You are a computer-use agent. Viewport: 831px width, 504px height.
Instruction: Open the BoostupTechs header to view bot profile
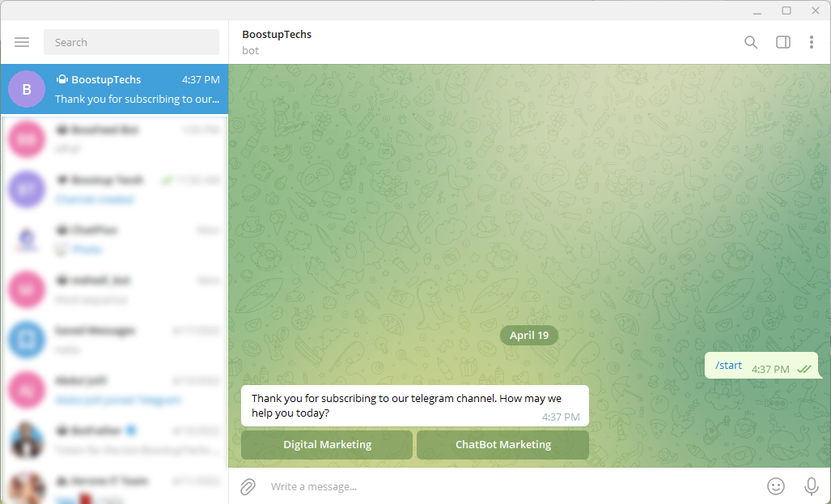pyautogui.click(x=277, y=42)
